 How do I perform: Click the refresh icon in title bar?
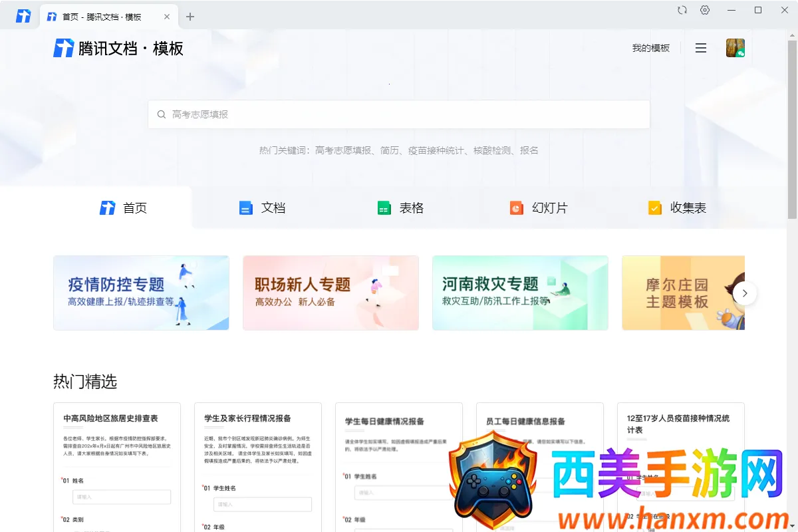[682, 10]
